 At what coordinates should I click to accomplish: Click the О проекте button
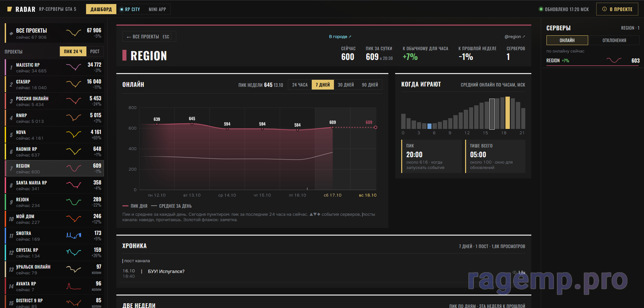point(617,9)
